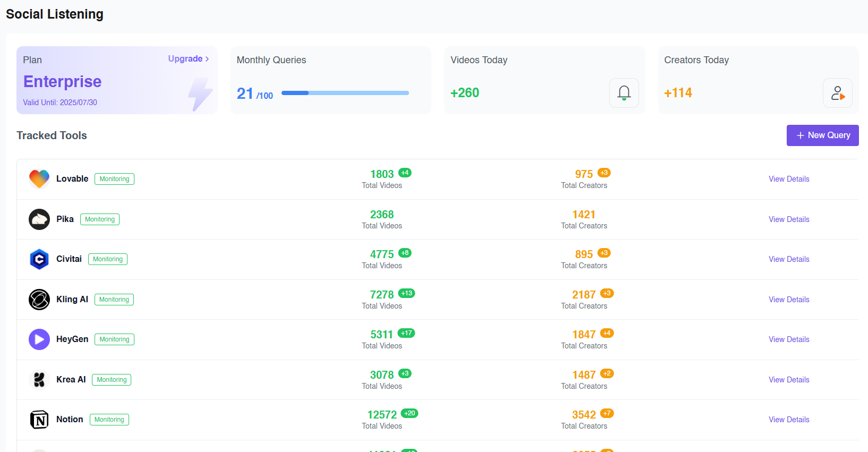Click the Monitoring badge next to Krea AI

pos(112,380)
